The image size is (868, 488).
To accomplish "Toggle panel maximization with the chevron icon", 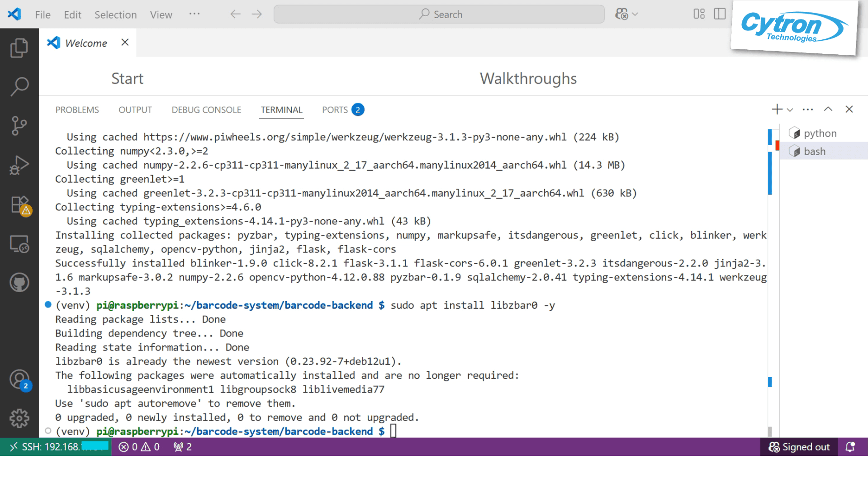I will (x=828, y=109).
